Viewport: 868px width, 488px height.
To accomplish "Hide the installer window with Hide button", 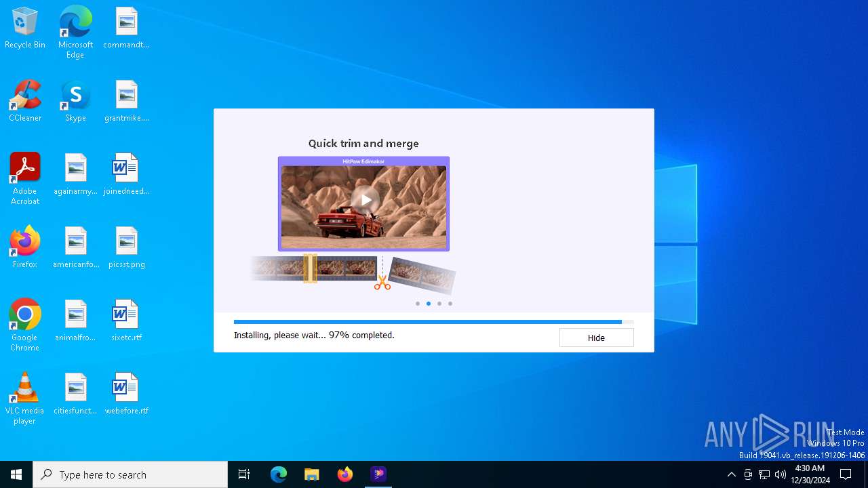I will click(x=596, y=338).
